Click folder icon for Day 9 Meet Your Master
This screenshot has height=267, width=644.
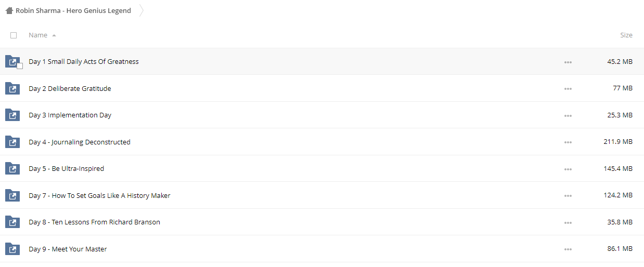(12, 249)
